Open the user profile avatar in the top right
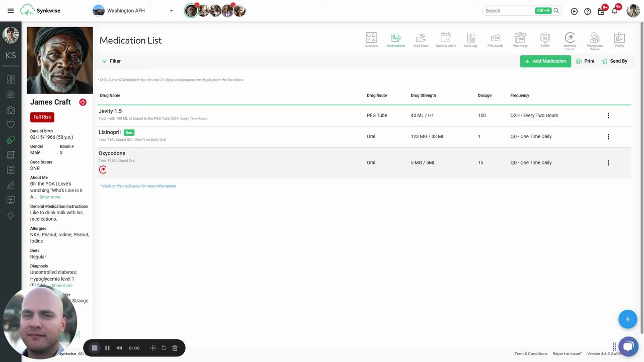Screen dimensions: 644x362 (x=633, y=11)
